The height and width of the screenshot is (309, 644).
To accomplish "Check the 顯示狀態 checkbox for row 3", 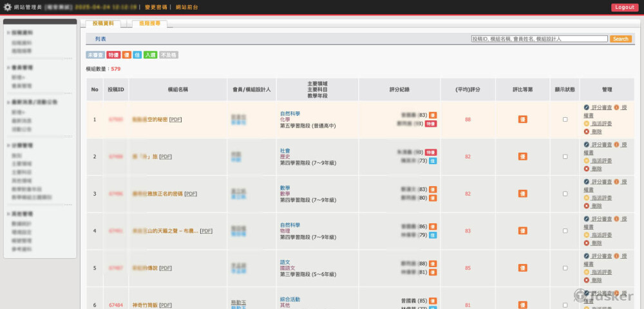I will point(565,194).
